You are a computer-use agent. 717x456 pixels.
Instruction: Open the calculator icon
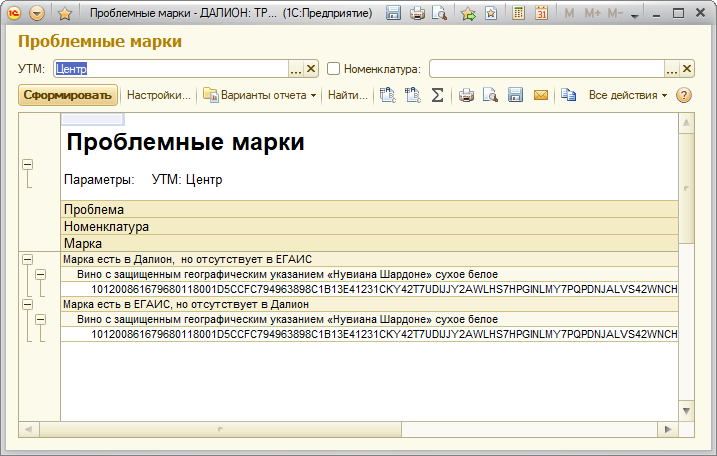pos(518,13)
